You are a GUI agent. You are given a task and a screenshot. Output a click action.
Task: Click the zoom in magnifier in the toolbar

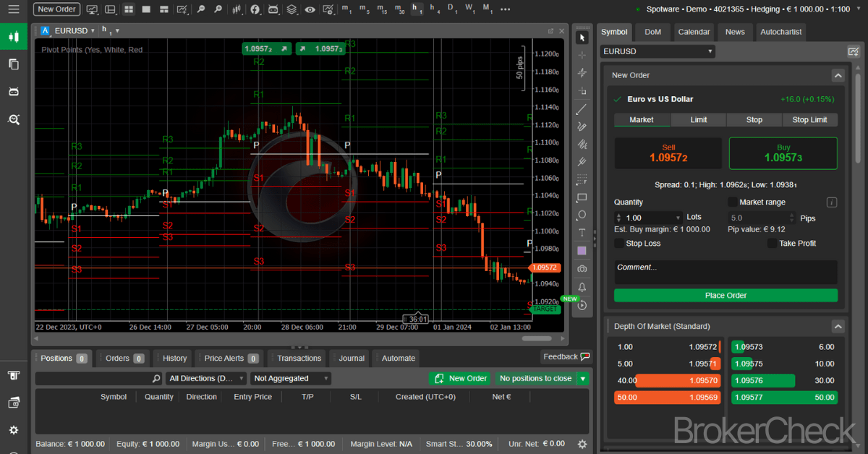pos(218,9)
